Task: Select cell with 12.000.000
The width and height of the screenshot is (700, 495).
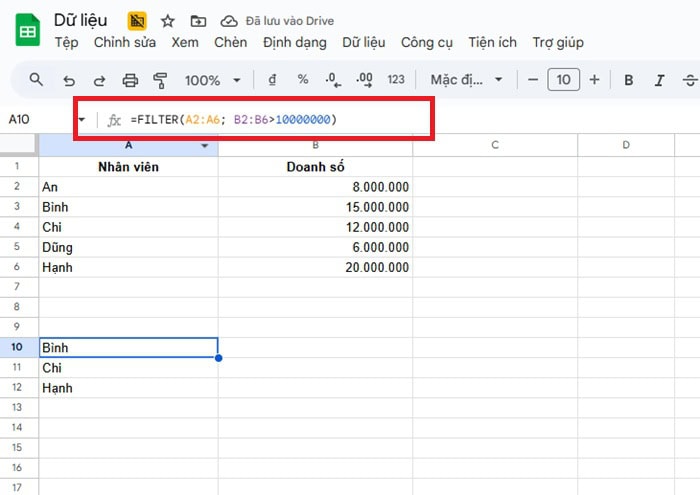Action: [316, 227]
